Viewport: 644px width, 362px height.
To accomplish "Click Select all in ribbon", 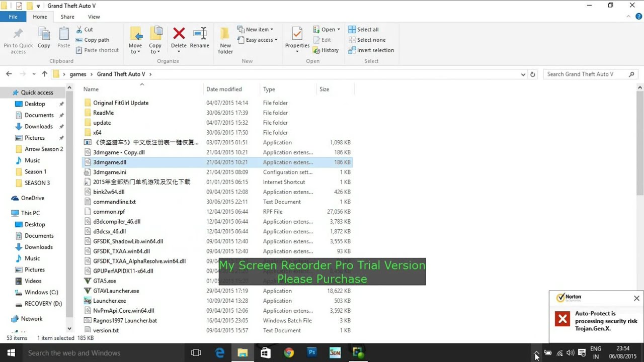I will tap(364, 30).
